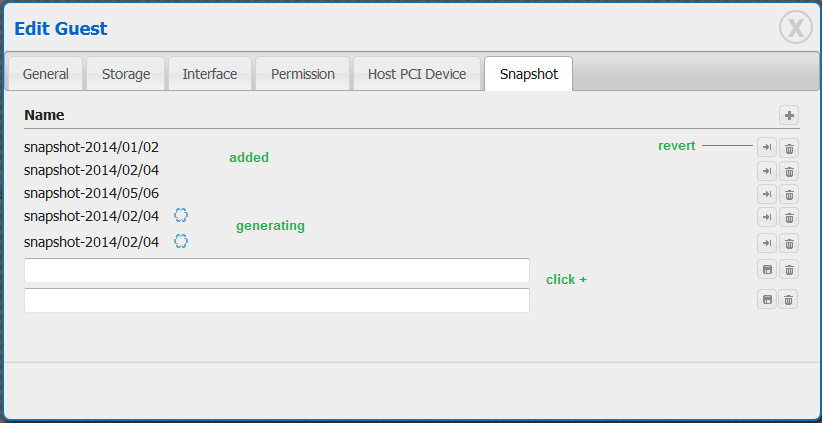Go to the Interface tab

tap(210, 74)
